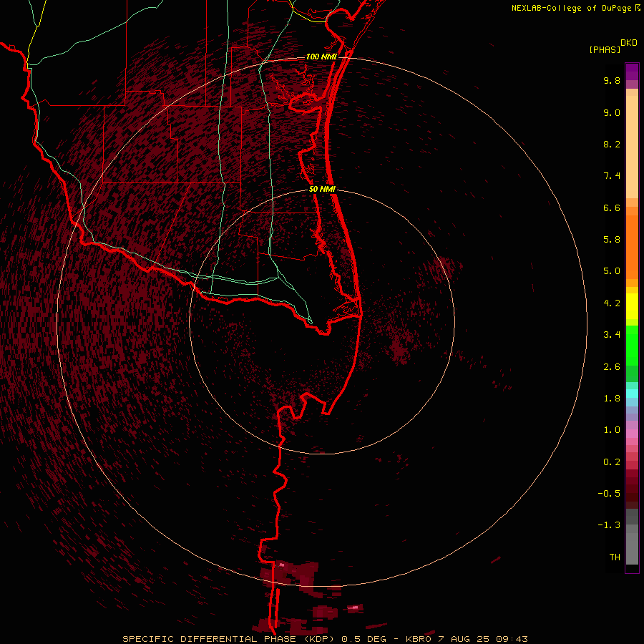Viewport: 644px width, 644px height.
Task: Click the 0.2 scale value label
Action: [x=612, y=462]
